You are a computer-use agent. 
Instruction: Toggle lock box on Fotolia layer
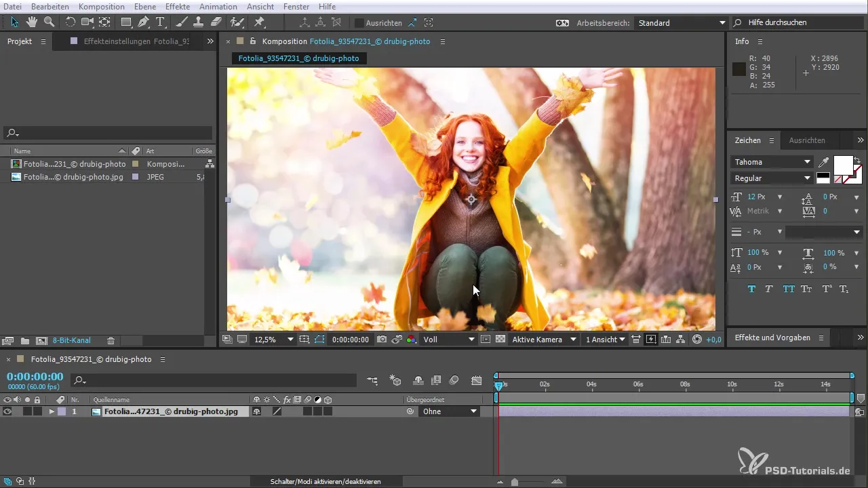(x=38, y=411)
